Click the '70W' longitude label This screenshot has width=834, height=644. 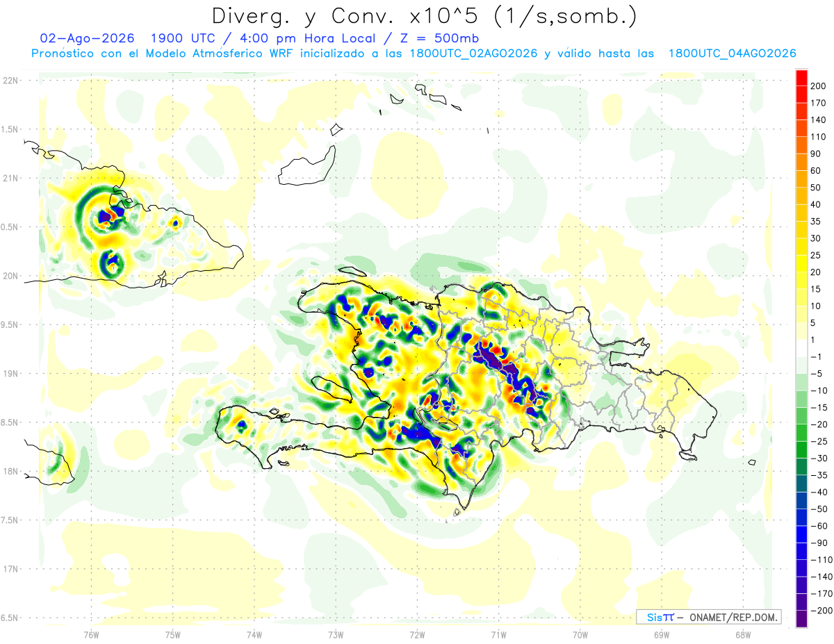coord(580,634)
